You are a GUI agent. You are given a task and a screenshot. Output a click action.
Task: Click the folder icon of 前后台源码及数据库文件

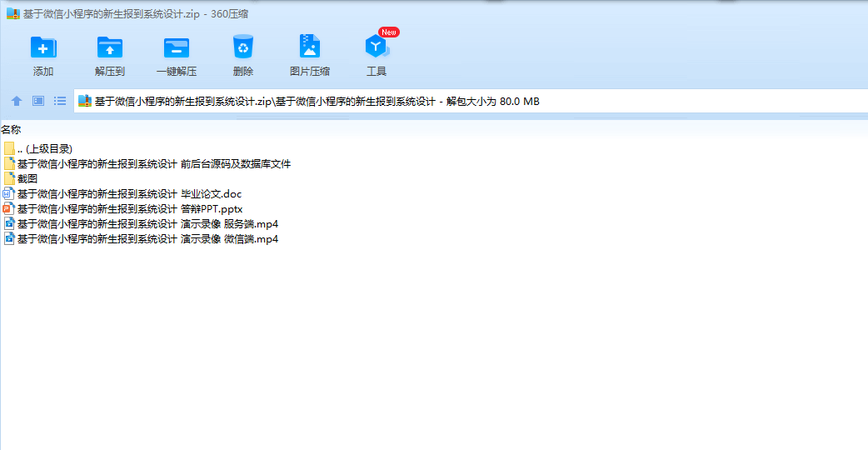[x=9, y=164]
